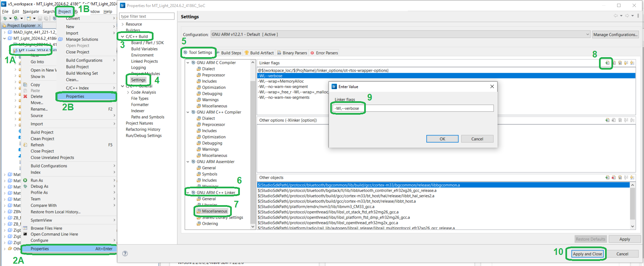Collapse the GNU ARM C Compiler tree node
This screenshot has width=644, height=266.
click(x=188, y=63)
